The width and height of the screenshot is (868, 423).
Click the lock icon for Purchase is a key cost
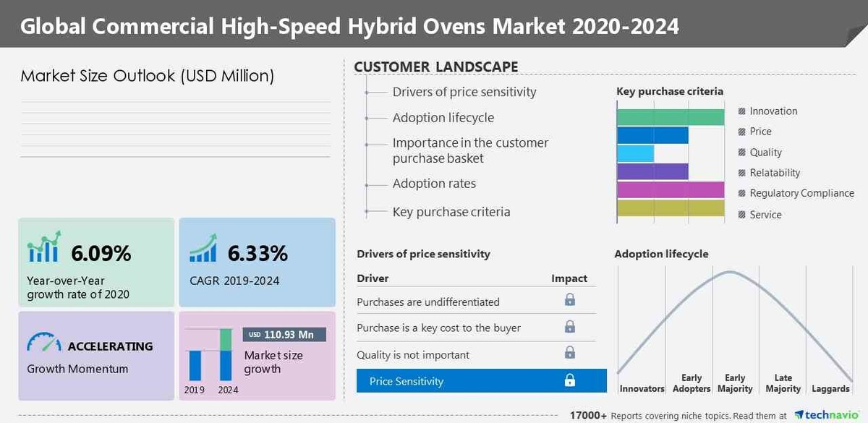[x=570, y=326]
